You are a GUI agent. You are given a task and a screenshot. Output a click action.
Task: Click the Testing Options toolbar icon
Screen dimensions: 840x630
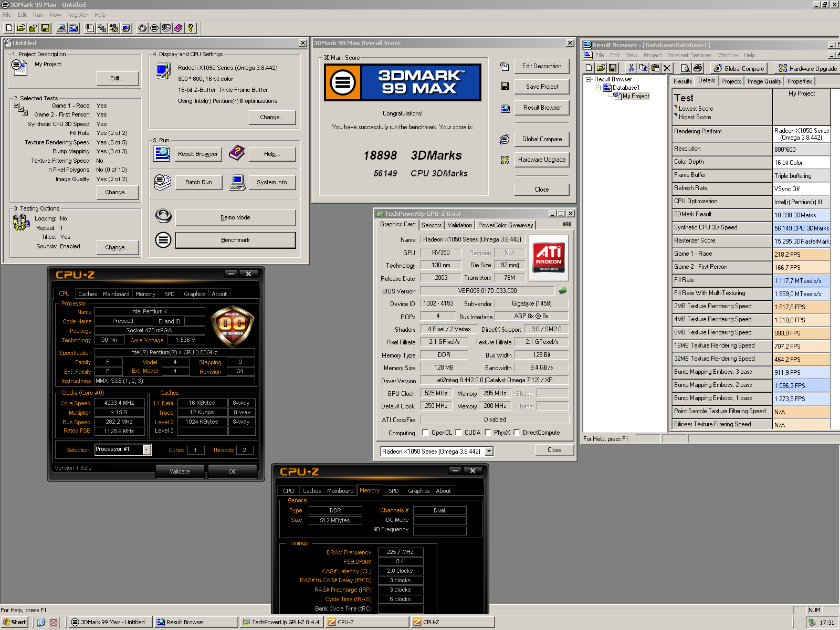coord(114,28)
